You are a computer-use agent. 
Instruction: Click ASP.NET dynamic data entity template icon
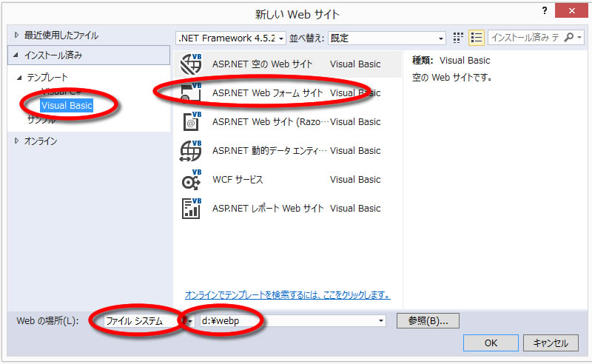point(191,151)
